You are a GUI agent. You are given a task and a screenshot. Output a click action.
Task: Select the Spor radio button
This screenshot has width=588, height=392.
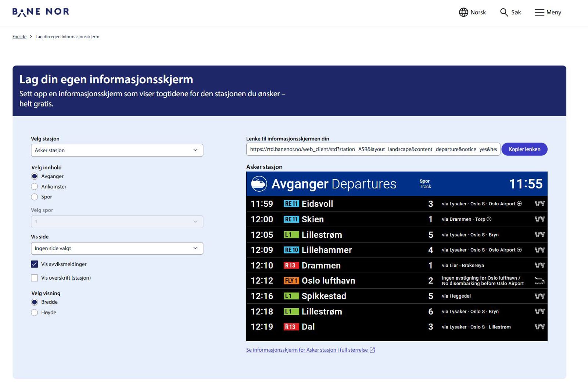pyautogui.click(x=35, y=197)
